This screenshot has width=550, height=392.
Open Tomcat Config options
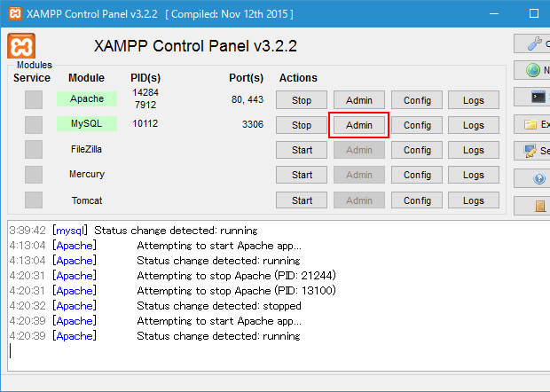click(x=417, y=200)
